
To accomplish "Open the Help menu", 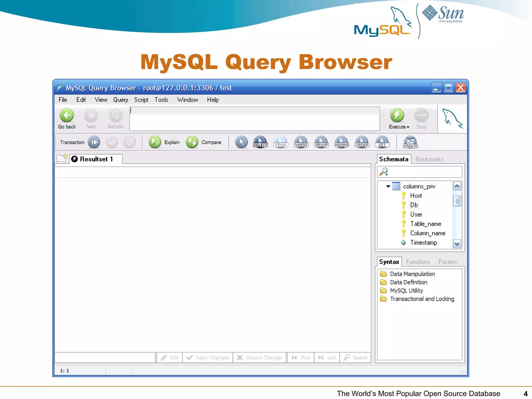I will tap(213, 100).
